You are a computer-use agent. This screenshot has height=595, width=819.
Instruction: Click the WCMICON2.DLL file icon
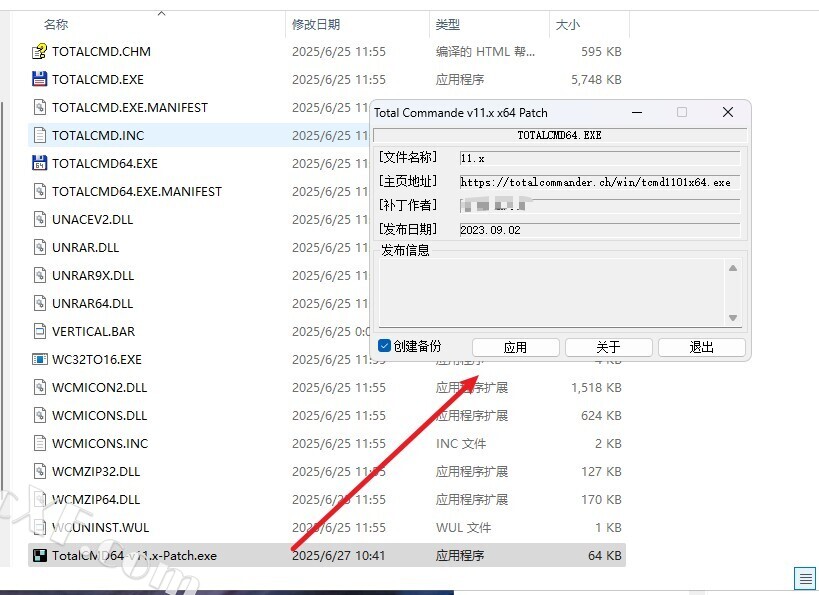click(40, 388)
